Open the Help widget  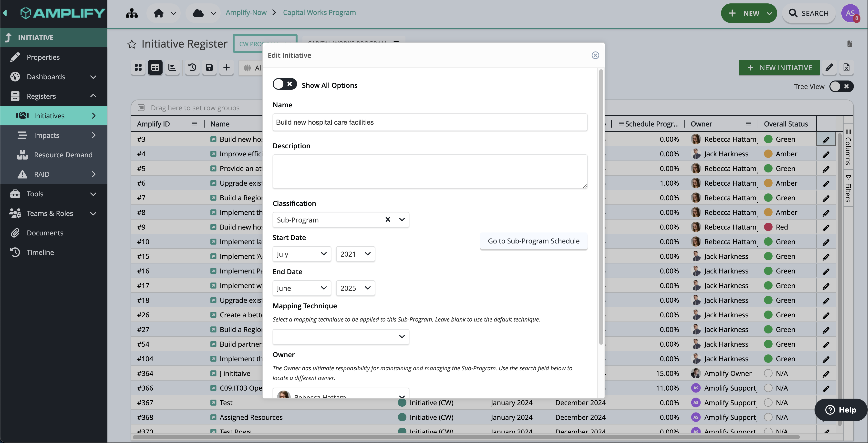coord(840,410)
